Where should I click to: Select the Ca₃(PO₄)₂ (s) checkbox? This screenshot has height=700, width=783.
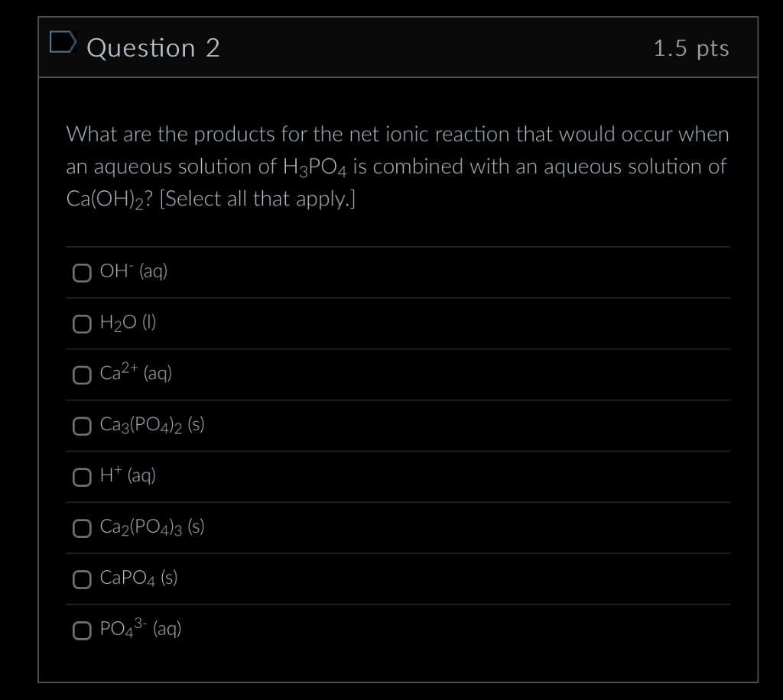[x=82, y=426]
